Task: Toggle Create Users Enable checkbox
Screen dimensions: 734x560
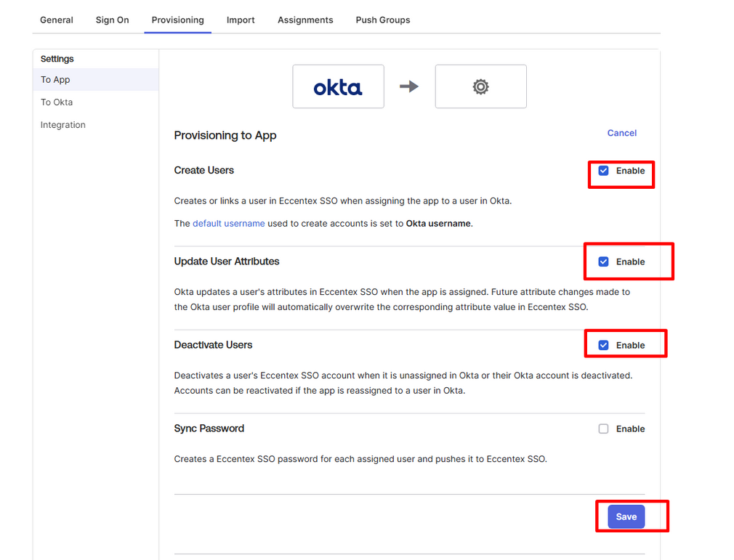Action: (603, 171)
